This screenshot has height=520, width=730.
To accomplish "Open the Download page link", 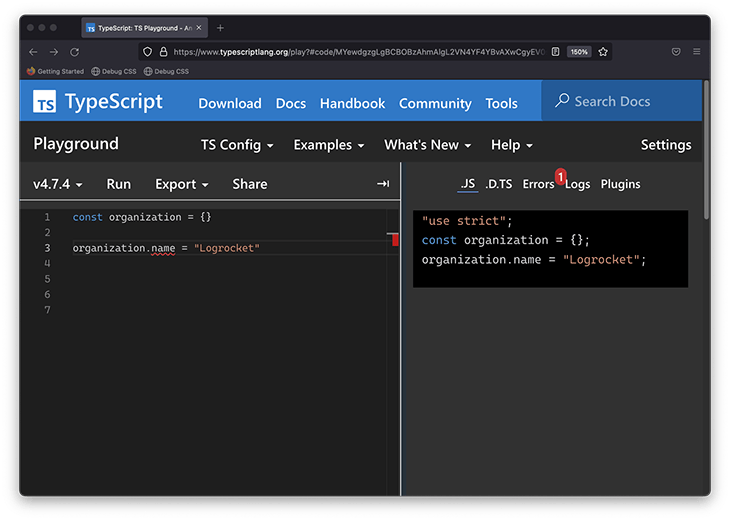I will tap(230, 103).
